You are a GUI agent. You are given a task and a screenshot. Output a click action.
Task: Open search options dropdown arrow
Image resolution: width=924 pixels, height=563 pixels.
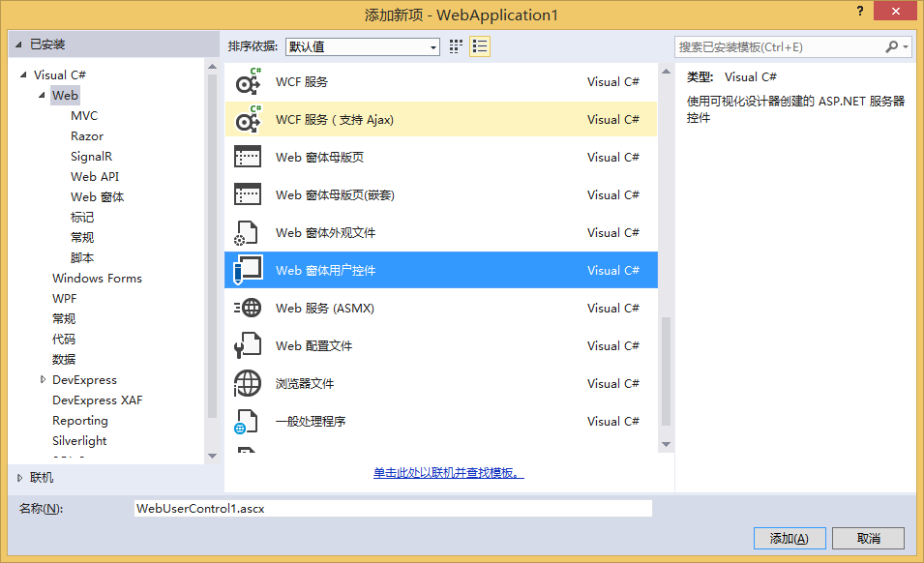(x=906, y=47)
